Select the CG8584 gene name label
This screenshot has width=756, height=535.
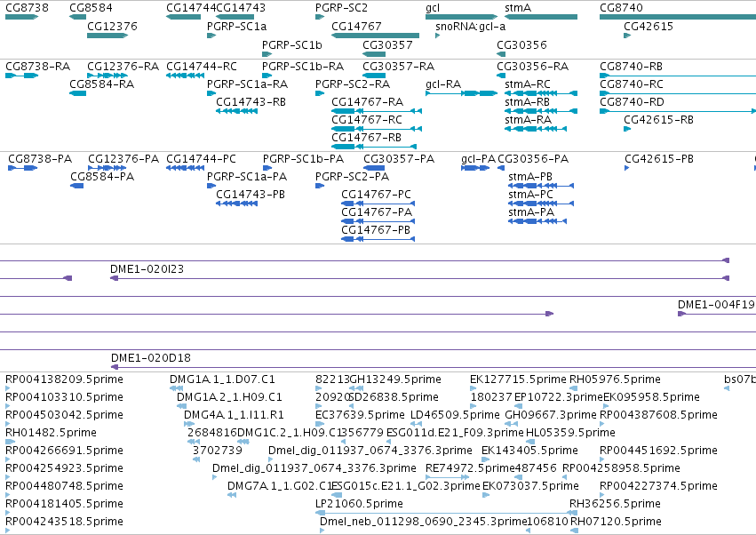(x=92, y=8)
